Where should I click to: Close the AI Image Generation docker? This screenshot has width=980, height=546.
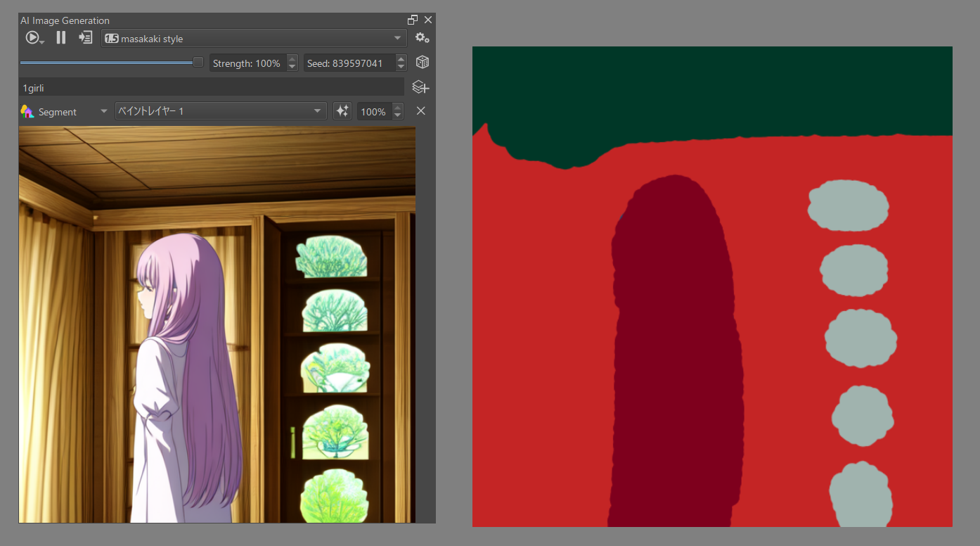tap(428, 20)
